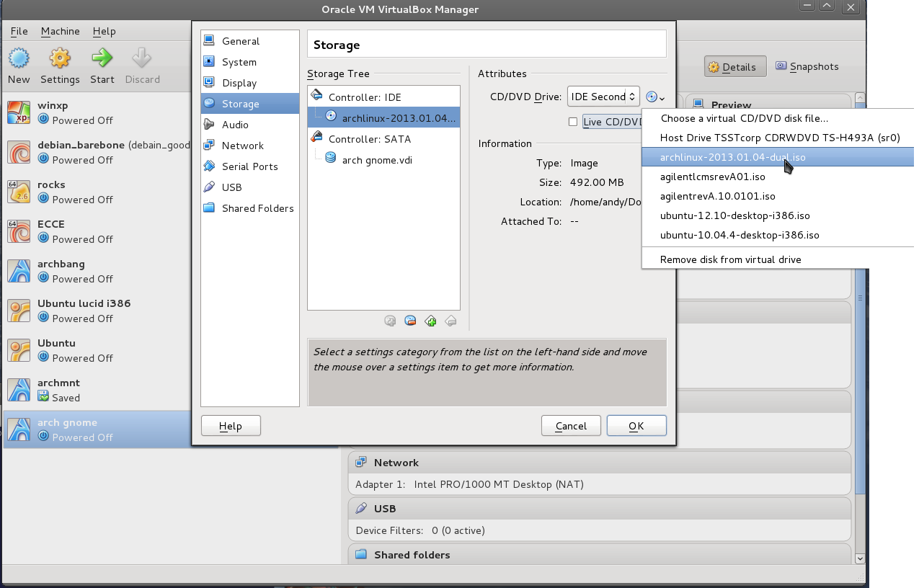Open the Network settings category
This screenshot has height=588, width=919.
[x=250, y=146]
